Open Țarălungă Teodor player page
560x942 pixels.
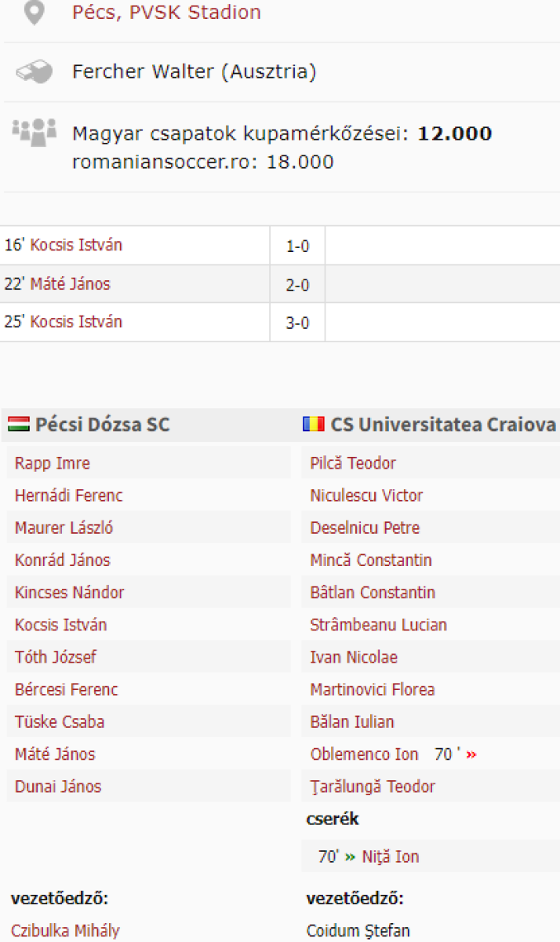pyautogui.click(x=373, y=787)
